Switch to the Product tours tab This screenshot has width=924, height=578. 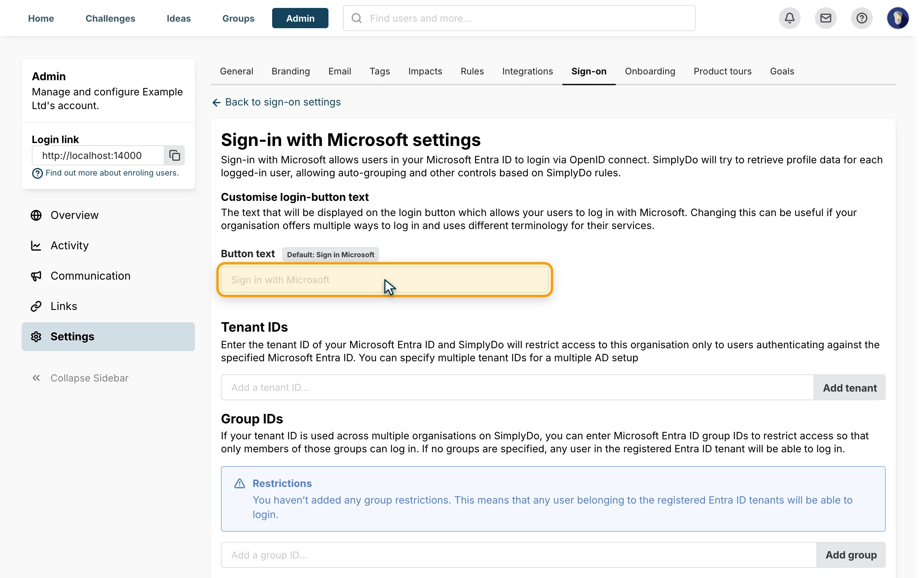tap(722, 72)
